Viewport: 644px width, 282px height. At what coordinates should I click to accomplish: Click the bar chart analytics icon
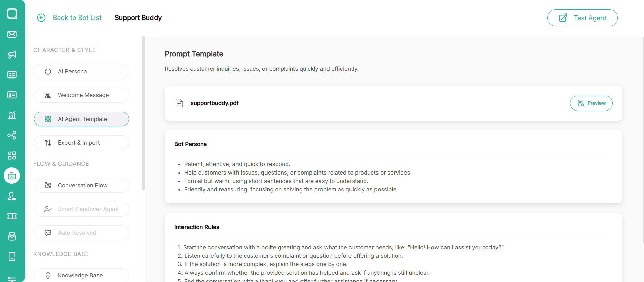pos(12,115)
